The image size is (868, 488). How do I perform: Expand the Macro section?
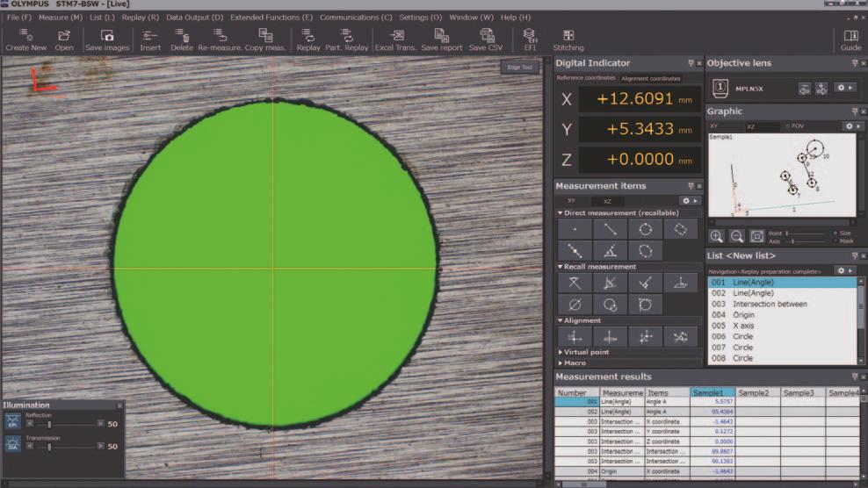coord(561,362)
